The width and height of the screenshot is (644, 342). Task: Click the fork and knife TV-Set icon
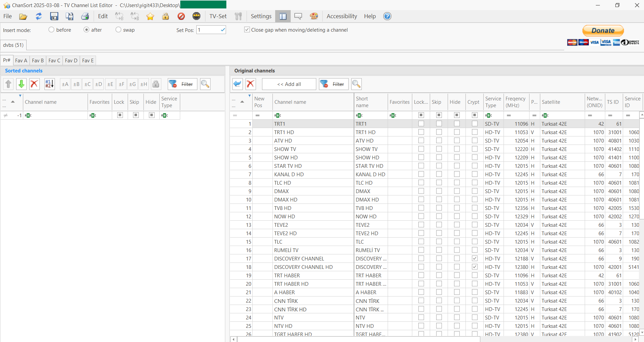[238, 16]
